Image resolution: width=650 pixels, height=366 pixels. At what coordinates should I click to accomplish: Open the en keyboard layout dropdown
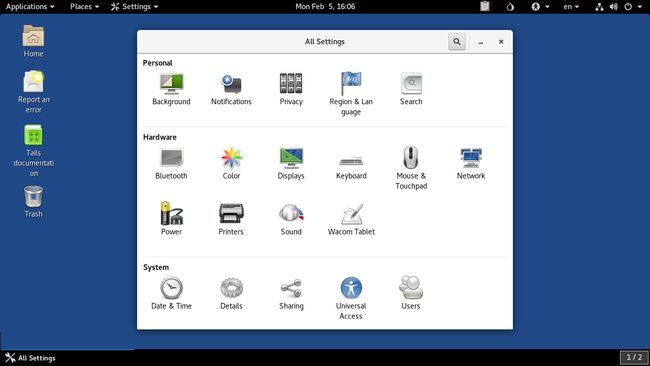tap(571, 6)
